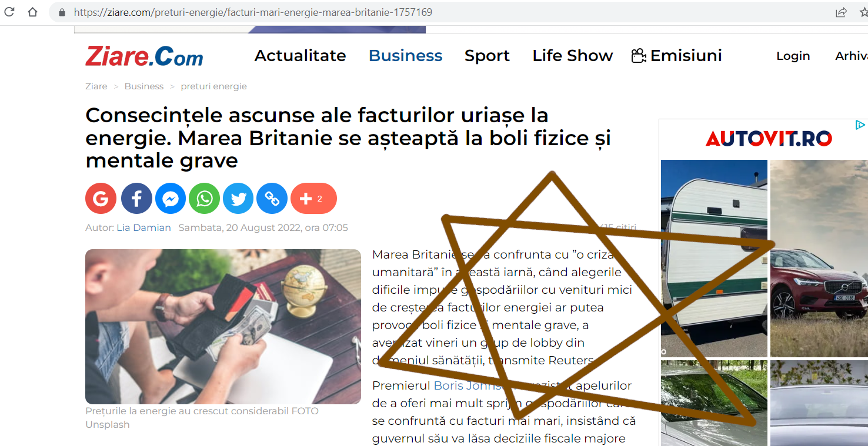The image size is (868, 446).
Task: Click the browser address bar URL
Action: pos(253,12)
